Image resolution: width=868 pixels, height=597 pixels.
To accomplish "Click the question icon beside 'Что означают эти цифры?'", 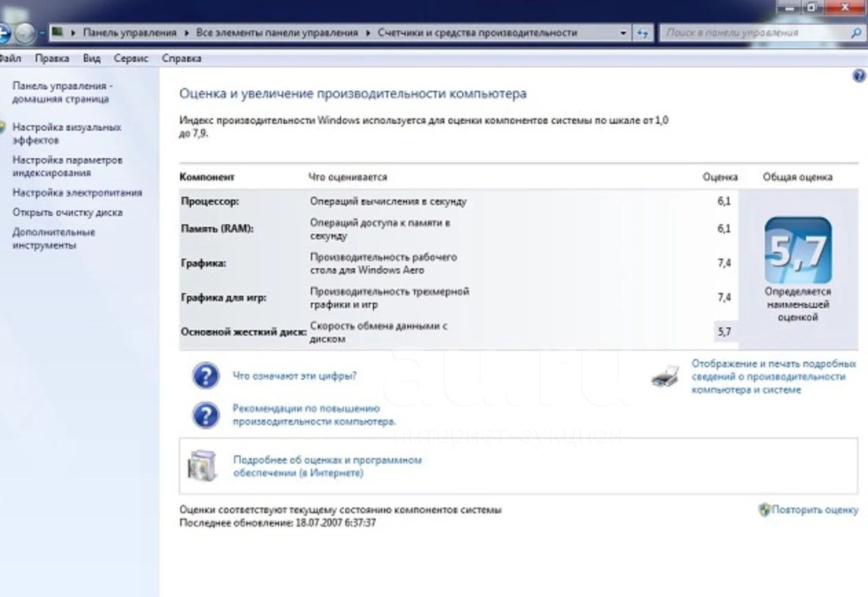I will click(x=206, y=376).
